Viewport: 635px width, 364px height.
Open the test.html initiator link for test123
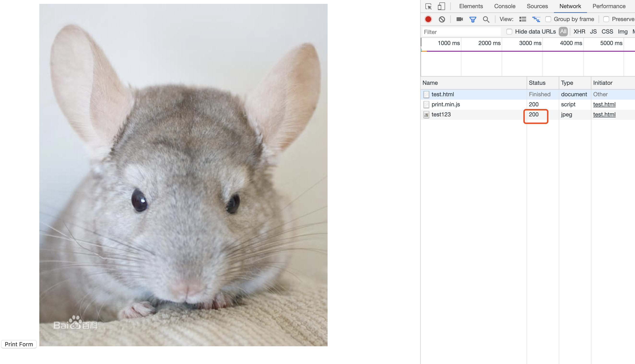[x=604, y=114]
